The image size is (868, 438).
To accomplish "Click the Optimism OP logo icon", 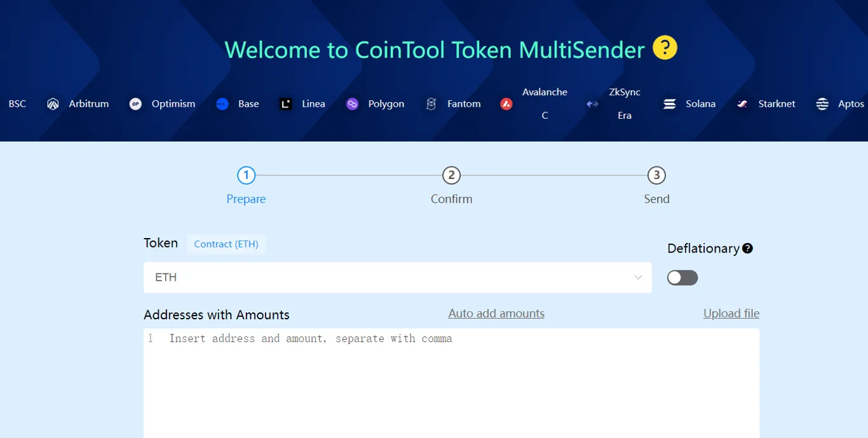I will point(135,104).
